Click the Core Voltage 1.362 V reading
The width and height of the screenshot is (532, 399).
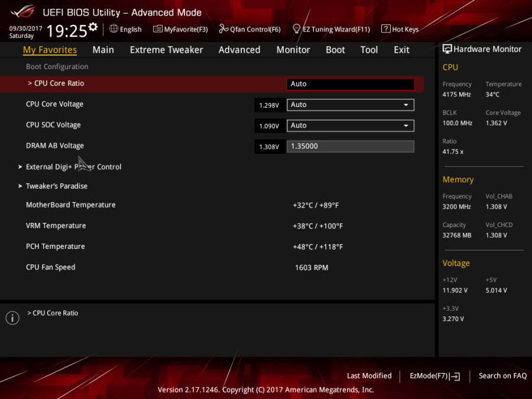[x=496, y=123]
